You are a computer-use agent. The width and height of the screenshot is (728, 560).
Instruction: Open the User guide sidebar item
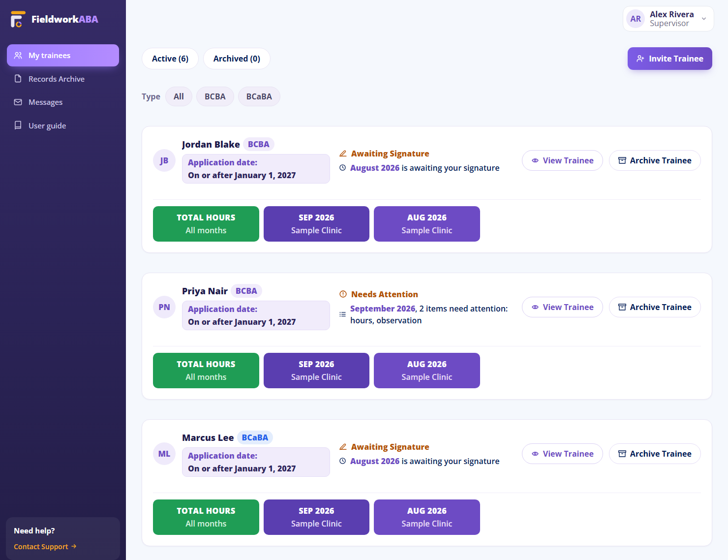63,125
